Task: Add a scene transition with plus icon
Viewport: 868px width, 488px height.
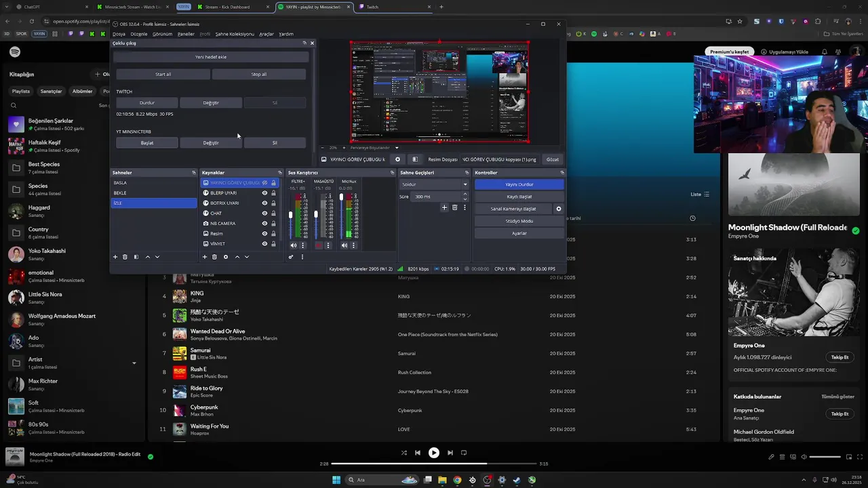Action: click(x=444, y=207)
